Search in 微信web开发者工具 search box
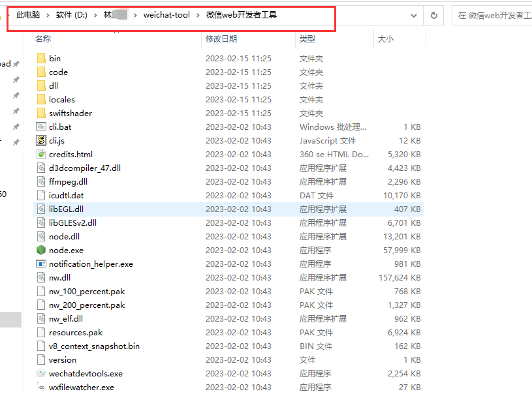 tap(492, 15)
